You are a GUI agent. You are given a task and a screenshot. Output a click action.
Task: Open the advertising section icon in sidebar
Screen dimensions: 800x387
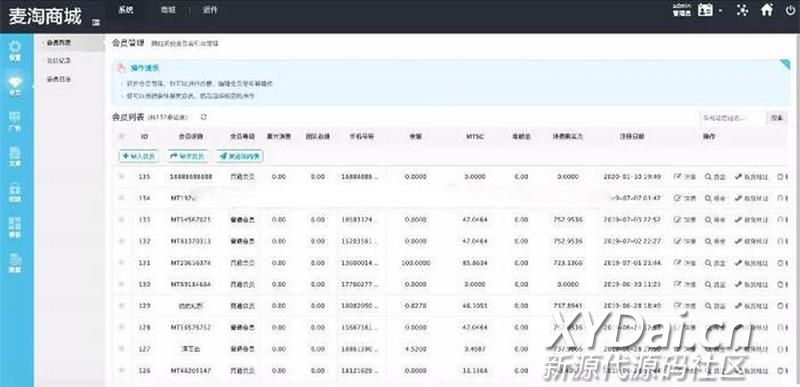(16, 122)
